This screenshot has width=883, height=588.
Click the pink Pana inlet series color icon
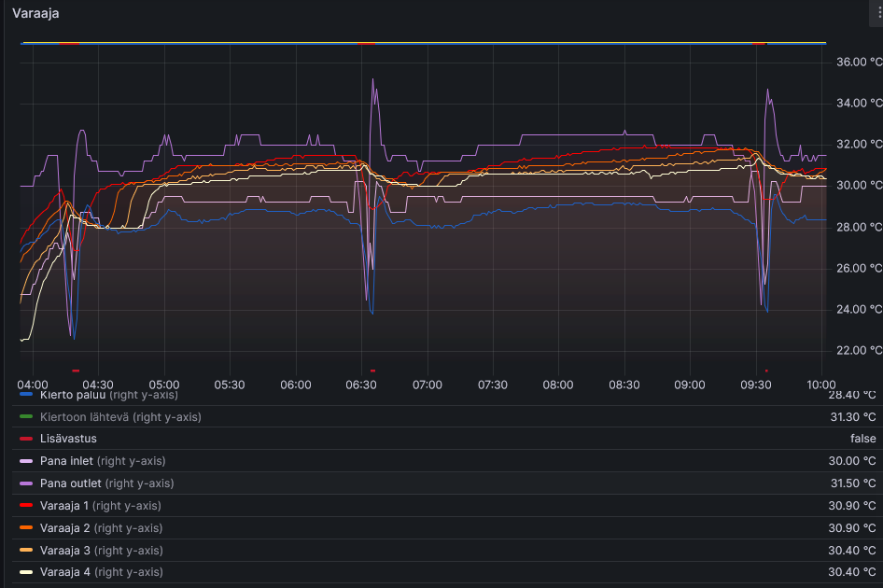click(26, 461)
